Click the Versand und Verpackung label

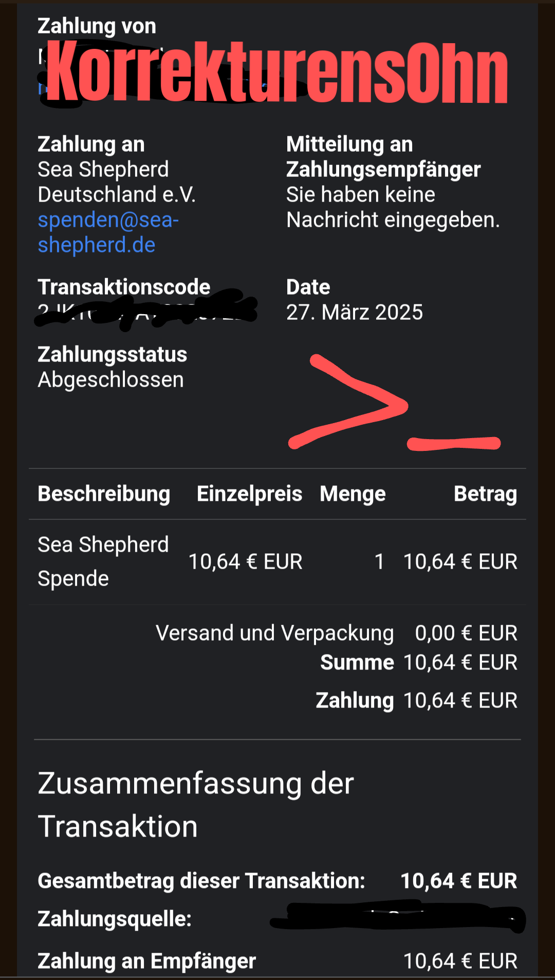[x=274, y=633]
